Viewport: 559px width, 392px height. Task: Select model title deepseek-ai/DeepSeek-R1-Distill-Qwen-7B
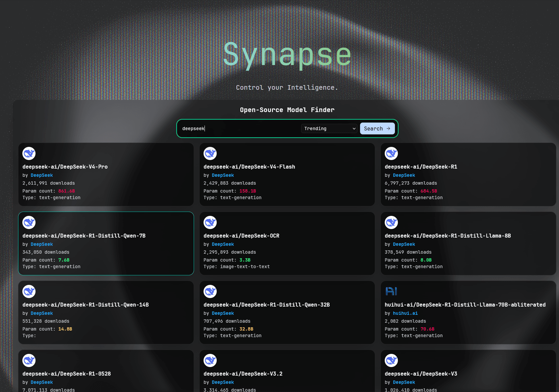coord(84,236)
